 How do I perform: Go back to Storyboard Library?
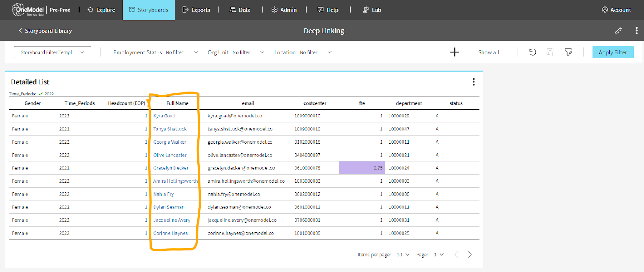[45, 31]
